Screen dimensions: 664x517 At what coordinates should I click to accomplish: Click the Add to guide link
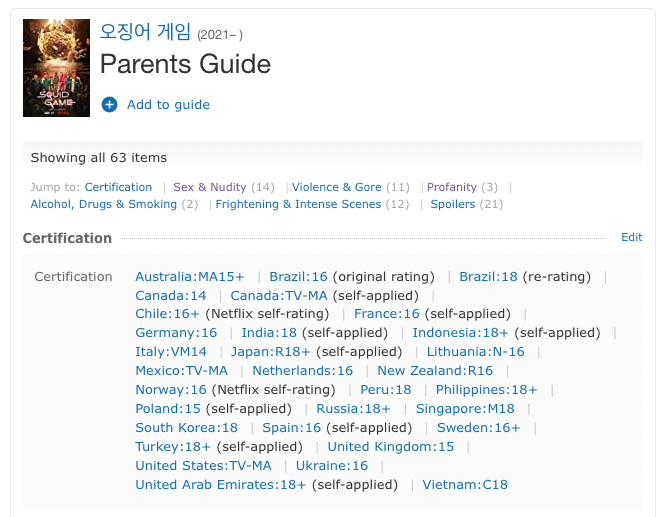coord(168,105)
